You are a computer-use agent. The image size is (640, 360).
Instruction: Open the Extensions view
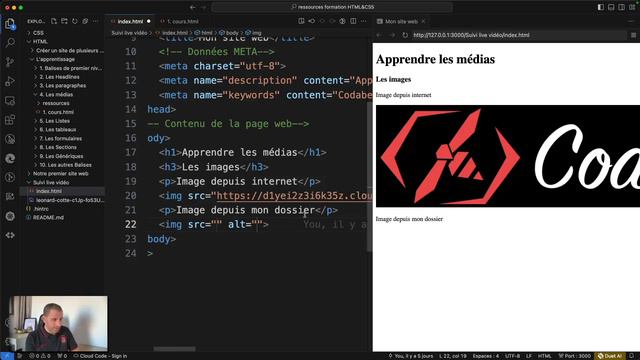[x=10, y=120]
